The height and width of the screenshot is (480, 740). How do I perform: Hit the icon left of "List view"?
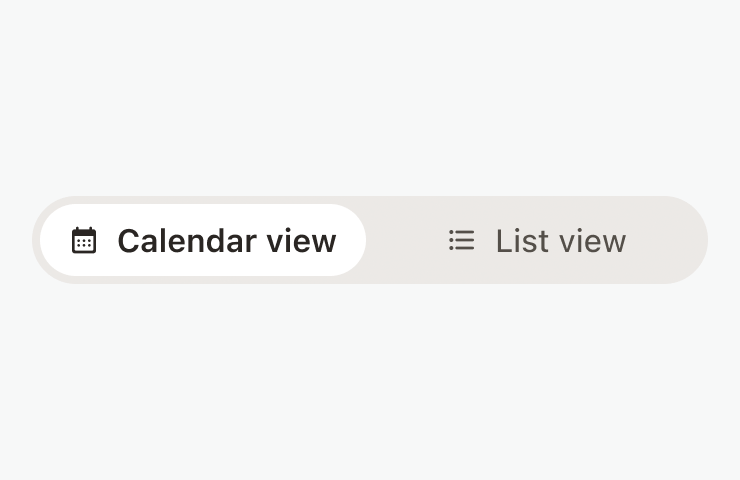click(x=461, y=240)
